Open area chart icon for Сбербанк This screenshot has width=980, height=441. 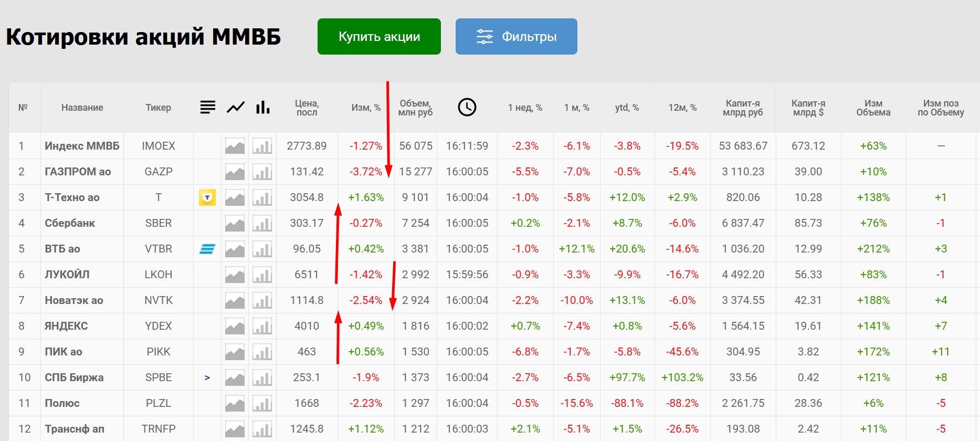coord(235,223)
